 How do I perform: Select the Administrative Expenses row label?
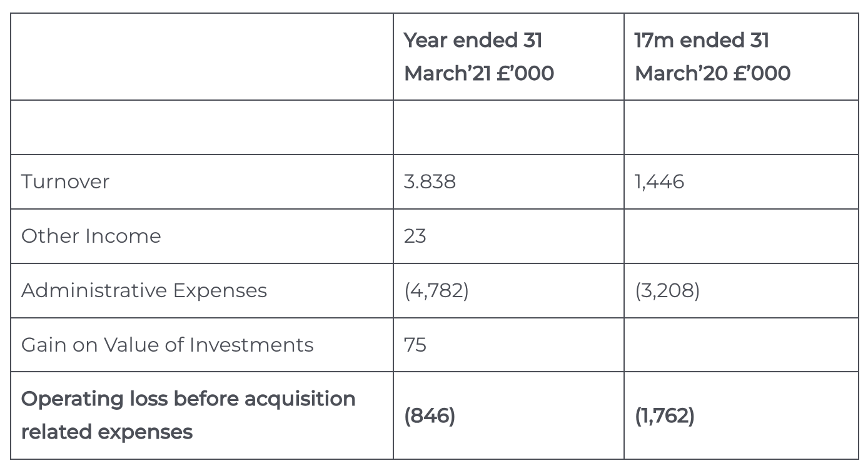(144, 291)
